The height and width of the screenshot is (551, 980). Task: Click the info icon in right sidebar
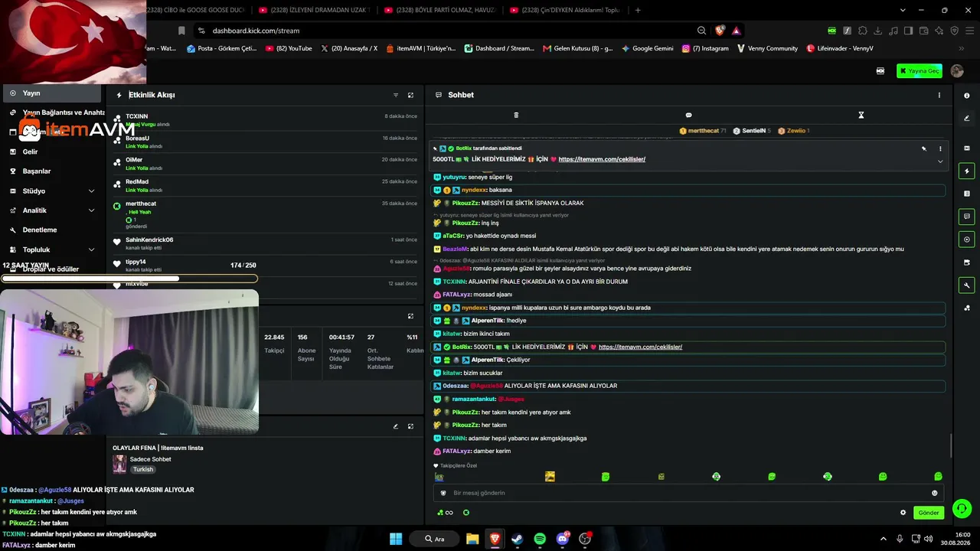point(967,96)
